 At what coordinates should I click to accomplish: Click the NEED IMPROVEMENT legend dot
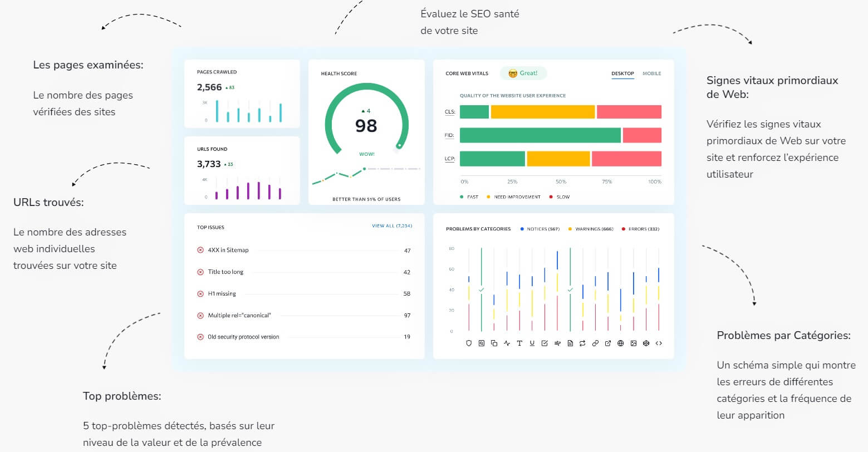(488, 197)
